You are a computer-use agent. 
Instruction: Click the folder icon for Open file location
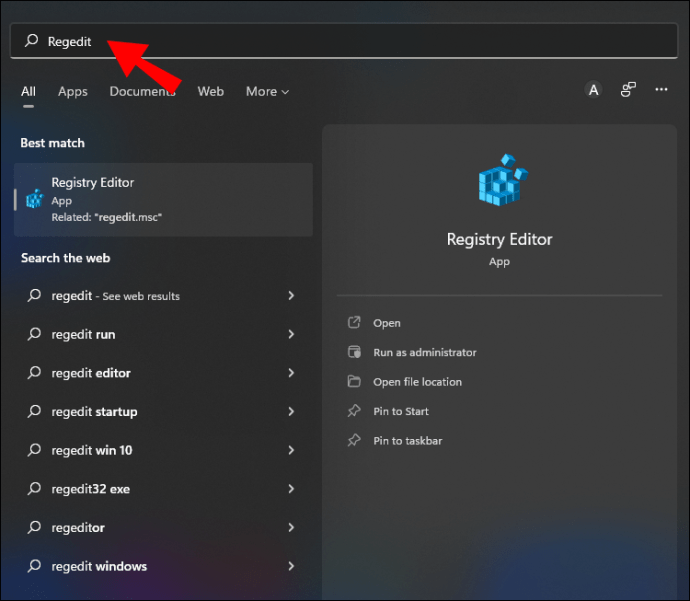click(354, 381)
